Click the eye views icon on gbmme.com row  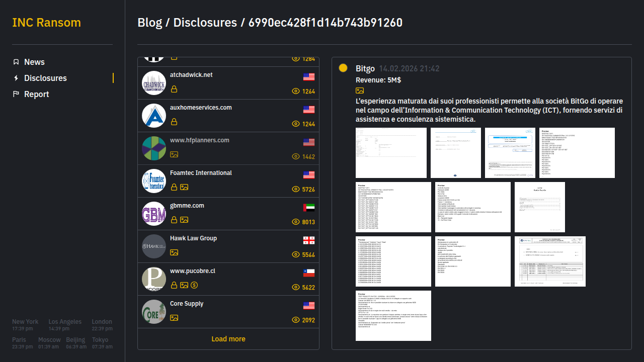coord(296,222)
